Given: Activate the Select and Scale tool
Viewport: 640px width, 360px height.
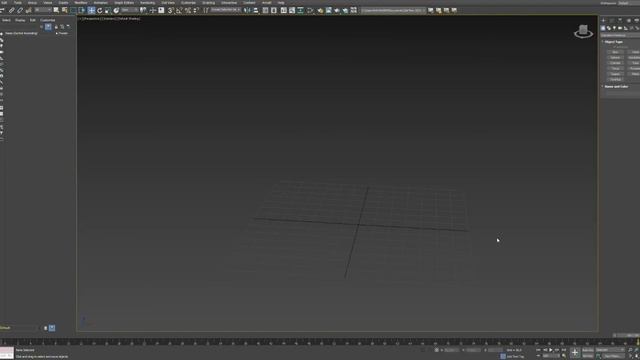Looking at the screenshot, I should [x=108, y=10].
